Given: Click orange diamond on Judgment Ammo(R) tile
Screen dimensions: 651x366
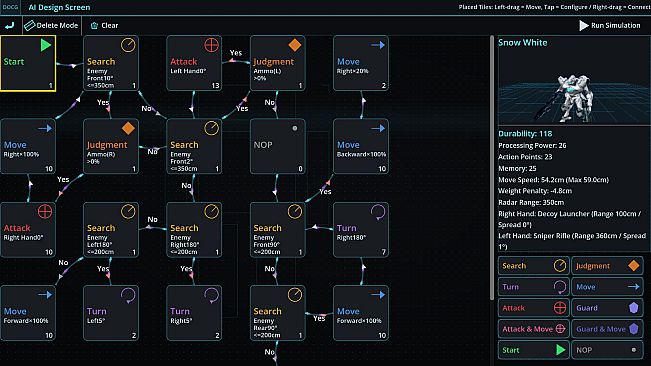Looking at the screenshot, I should (x=128, y=128).
